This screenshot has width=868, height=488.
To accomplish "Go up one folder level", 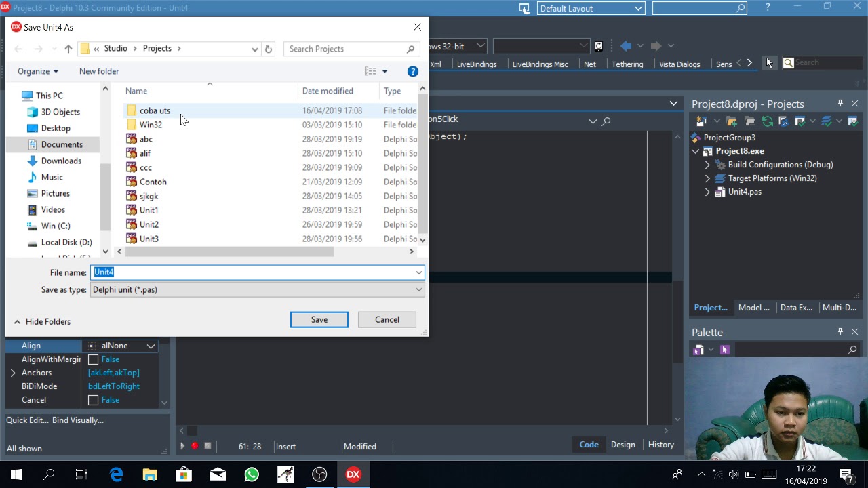I will click(68, 49).
